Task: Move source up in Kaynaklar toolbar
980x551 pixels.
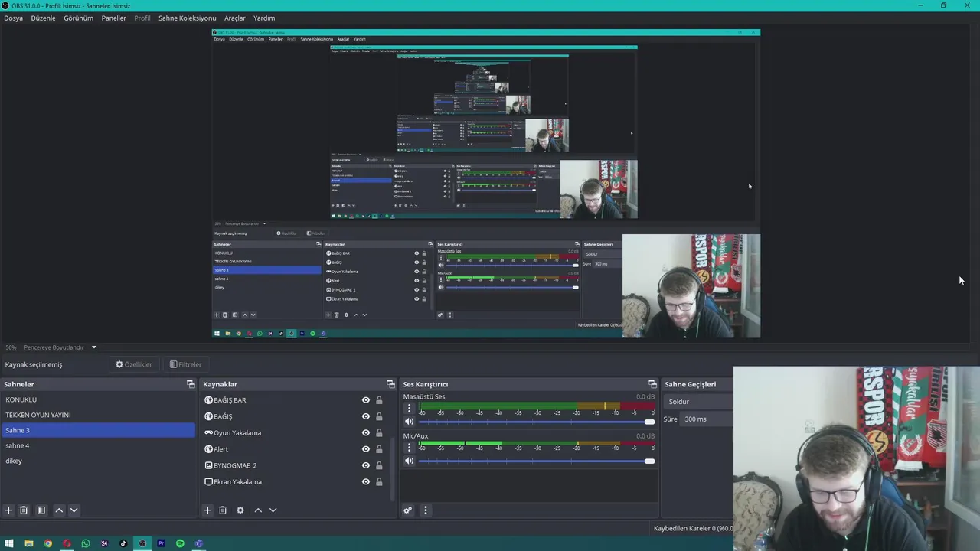Action: 258,510
